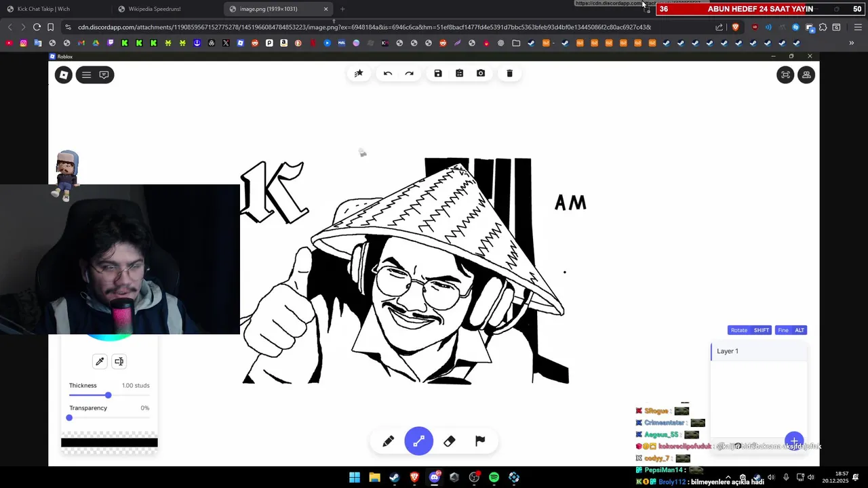The image size is (868, 488).
Task: Open the Windows Start menu
Action: (355, 477)
